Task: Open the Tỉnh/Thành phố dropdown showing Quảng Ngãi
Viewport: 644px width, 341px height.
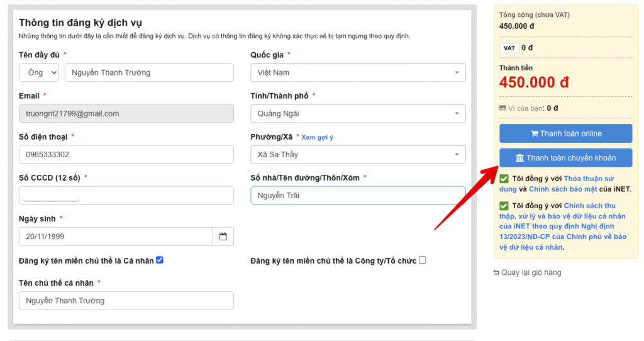Action: coord(358,114)
